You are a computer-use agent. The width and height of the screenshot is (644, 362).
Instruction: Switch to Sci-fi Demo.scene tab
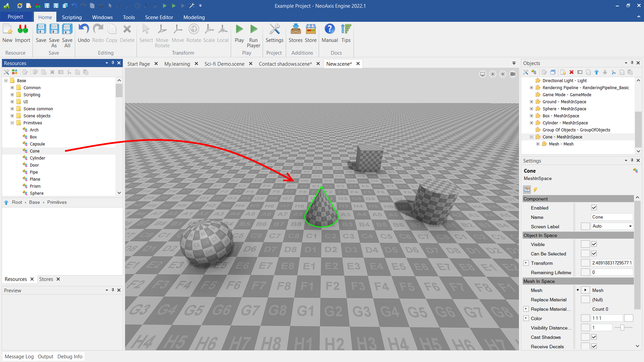tap(224, 64)
